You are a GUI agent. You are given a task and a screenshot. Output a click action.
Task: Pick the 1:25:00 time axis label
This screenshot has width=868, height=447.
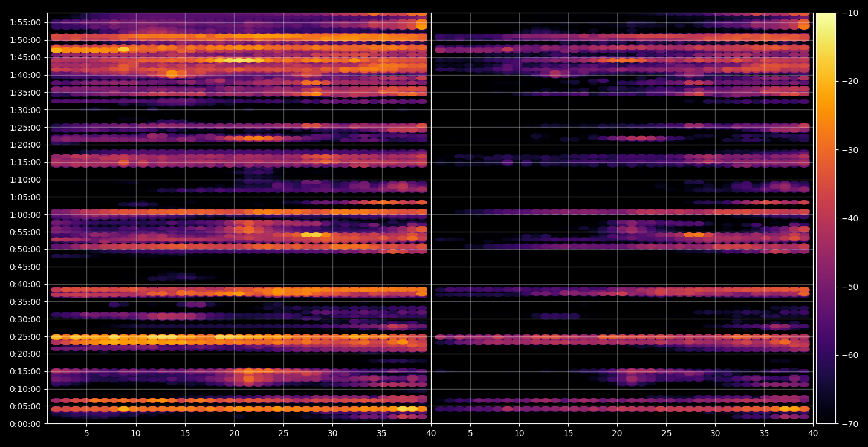coord(25,128)
